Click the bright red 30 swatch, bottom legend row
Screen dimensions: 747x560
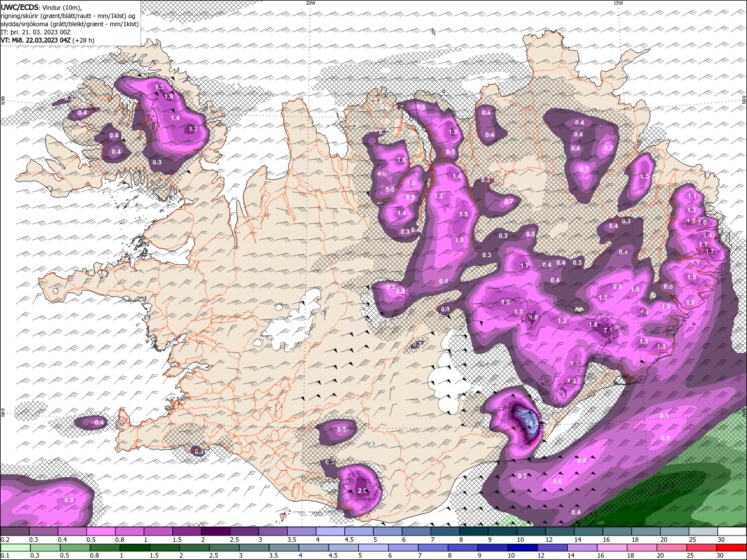click(x=732, y=548)
